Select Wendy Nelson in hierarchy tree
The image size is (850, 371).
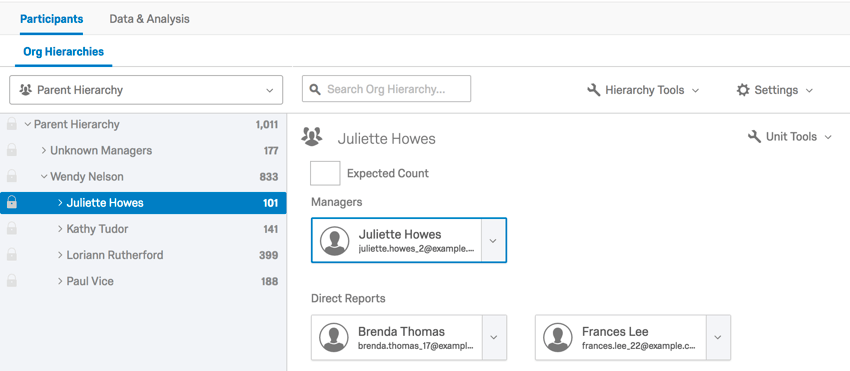[x=87, y=177]
